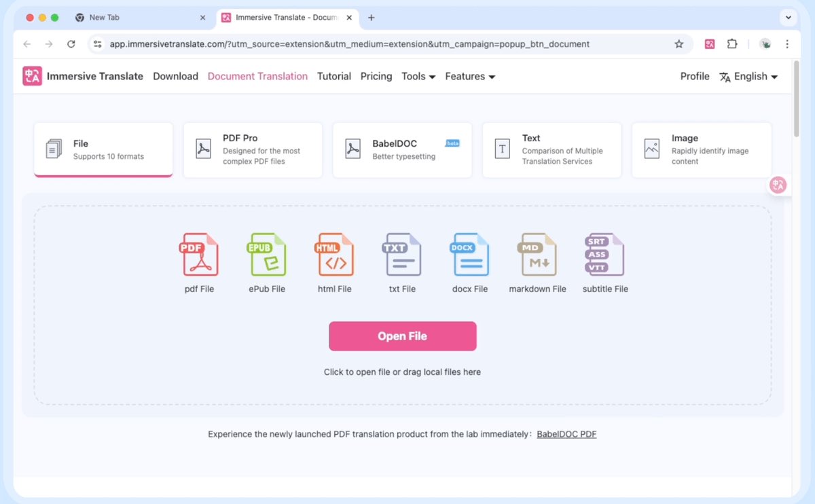Screen dimensions: 815x504
Task: Open the Chrome extensions puzzle icon
Action: (732, 44)
